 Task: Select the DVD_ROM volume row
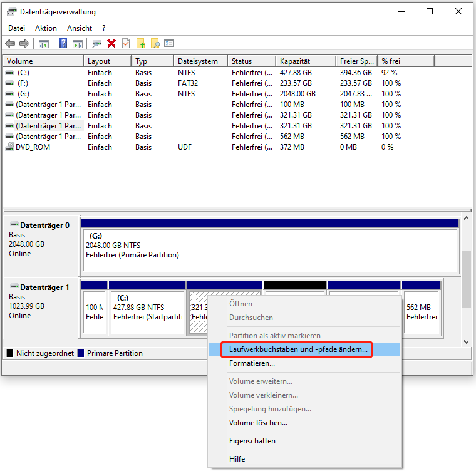34,147
